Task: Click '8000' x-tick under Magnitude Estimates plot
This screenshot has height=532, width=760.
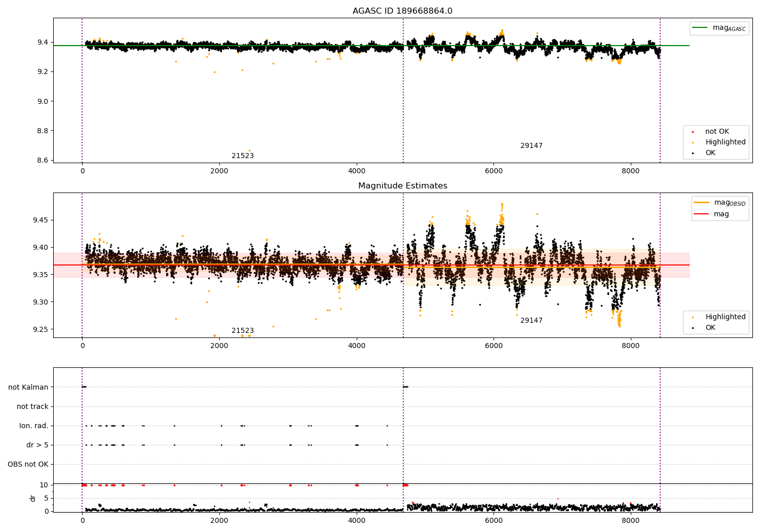Action: [x=631, y=346]
